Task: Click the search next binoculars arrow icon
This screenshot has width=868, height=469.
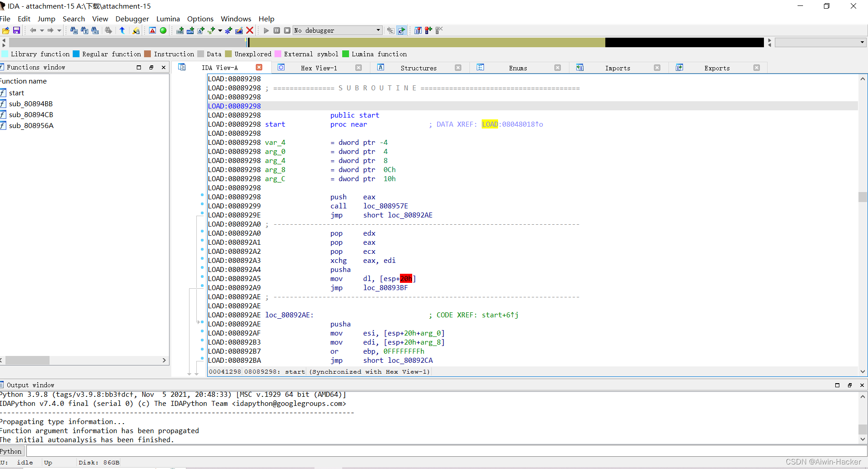Action: (x=108, y=30)
